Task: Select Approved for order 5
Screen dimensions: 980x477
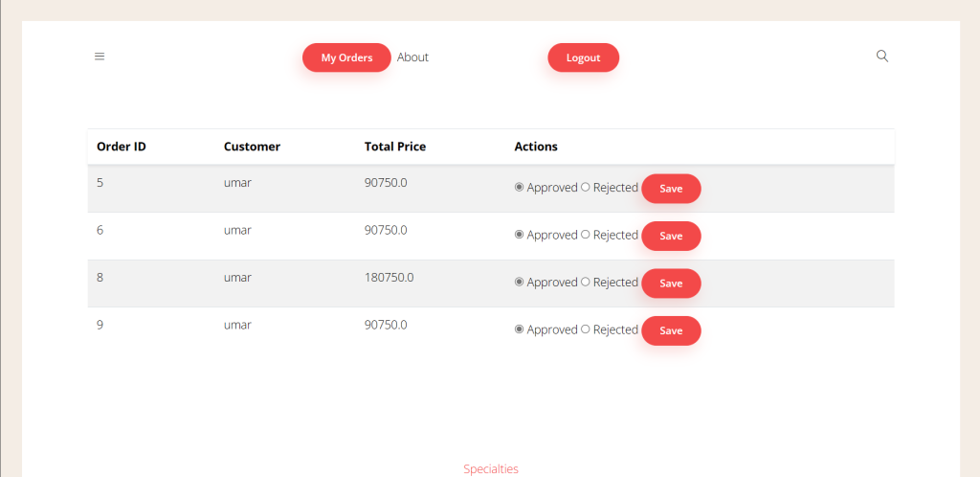Action: pyautogui.click(x=519, y=187)
